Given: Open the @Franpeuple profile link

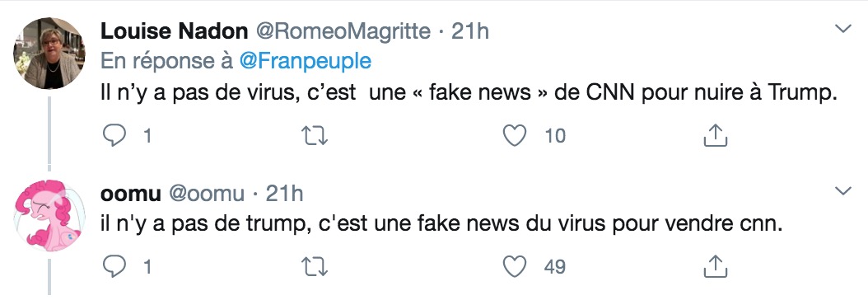Looking at the screenshot, I should [x=305, y=61].
